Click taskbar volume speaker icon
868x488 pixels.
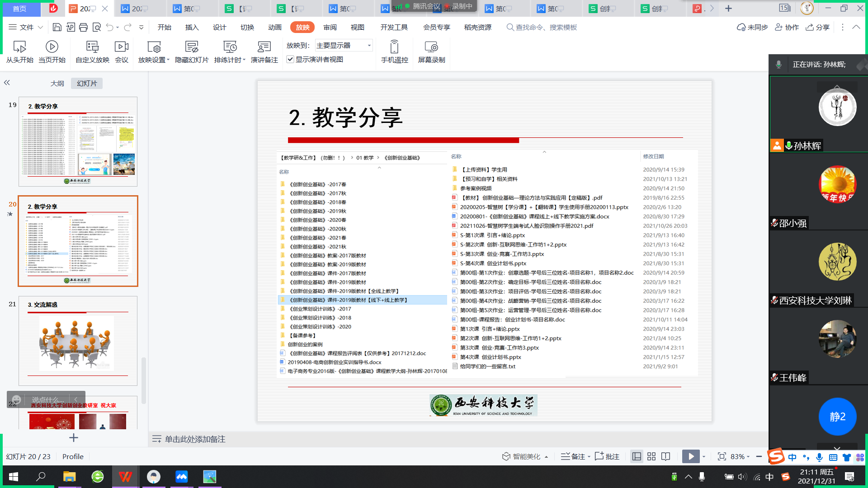pyautogui.click(x=742, y=477)
